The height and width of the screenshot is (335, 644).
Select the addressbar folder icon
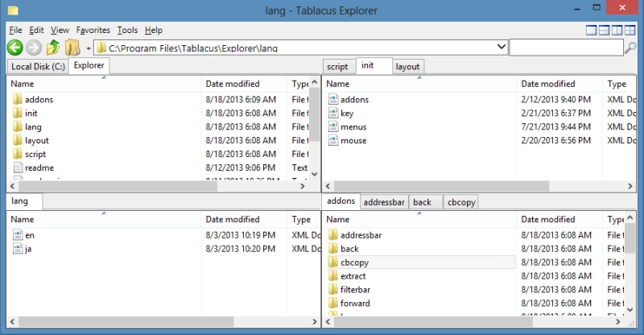coord(332,234)
